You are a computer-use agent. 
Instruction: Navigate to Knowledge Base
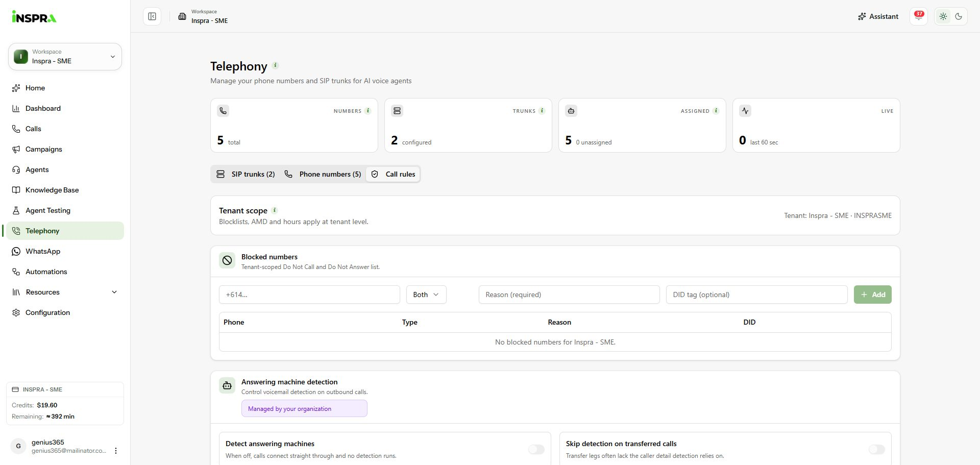[65, 190]
